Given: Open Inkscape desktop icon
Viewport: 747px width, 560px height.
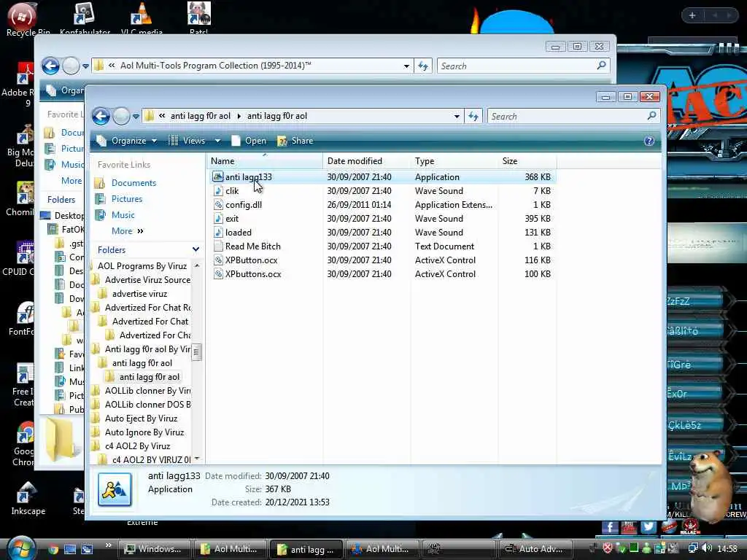Looking at the screenshot, I should [28, 499].
